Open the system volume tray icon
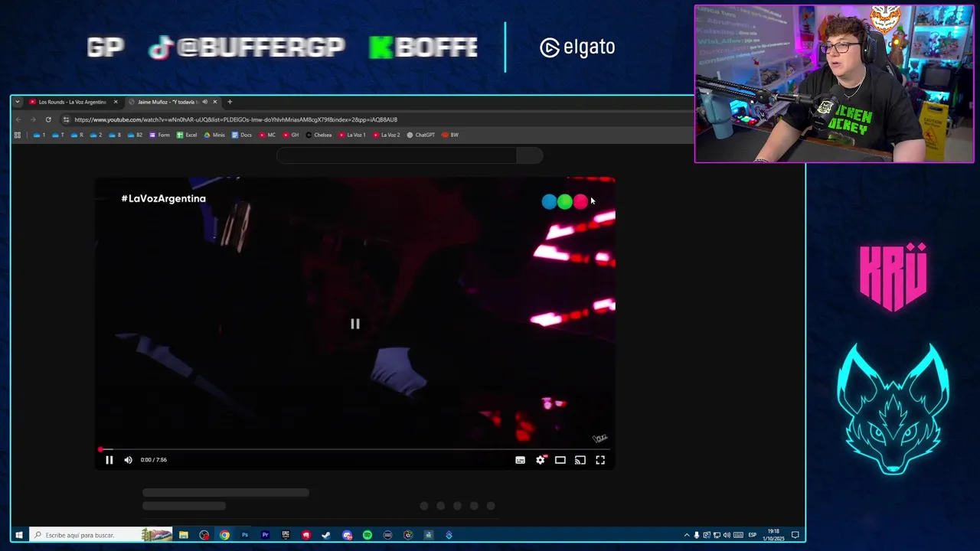 (x=727, y=535)
